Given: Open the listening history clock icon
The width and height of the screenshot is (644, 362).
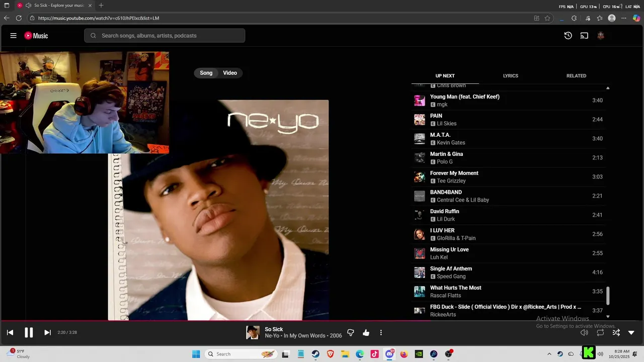Looking at the screenshot, I should 568,36.
